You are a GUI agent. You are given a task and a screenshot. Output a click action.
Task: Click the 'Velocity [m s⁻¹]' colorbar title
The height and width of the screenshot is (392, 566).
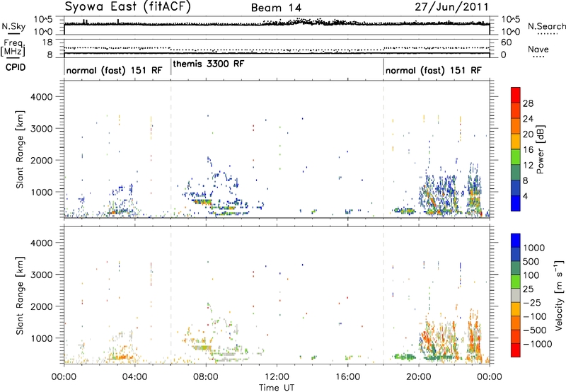coord(559,295)
